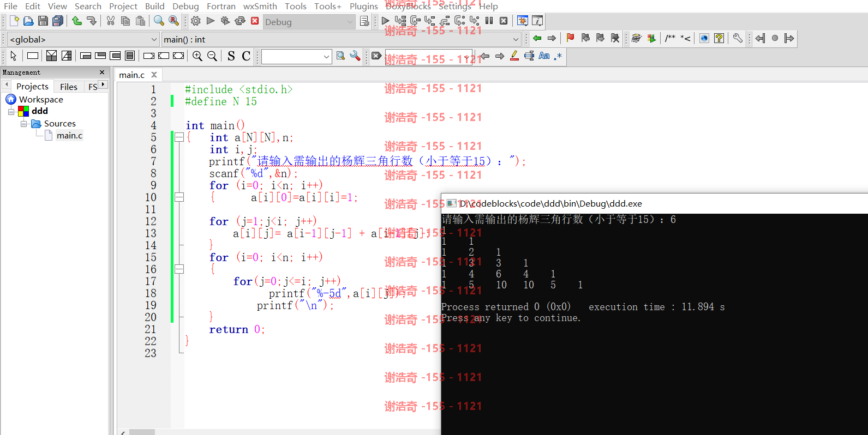Run the program with play icon
This screenshot has width=868, height=435.
[x=211, y=21]
